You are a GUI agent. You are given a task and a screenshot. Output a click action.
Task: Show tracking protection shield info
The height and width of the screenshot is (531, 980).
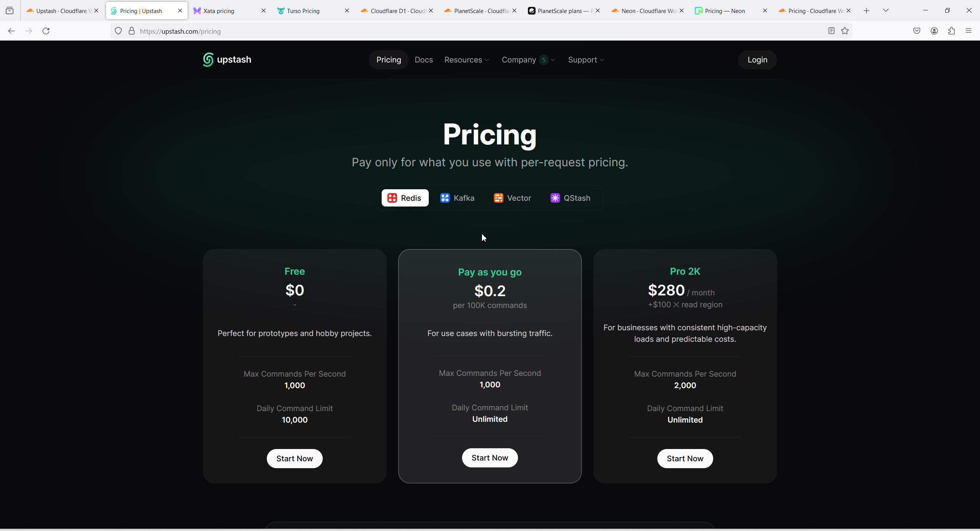pos(118,31)
